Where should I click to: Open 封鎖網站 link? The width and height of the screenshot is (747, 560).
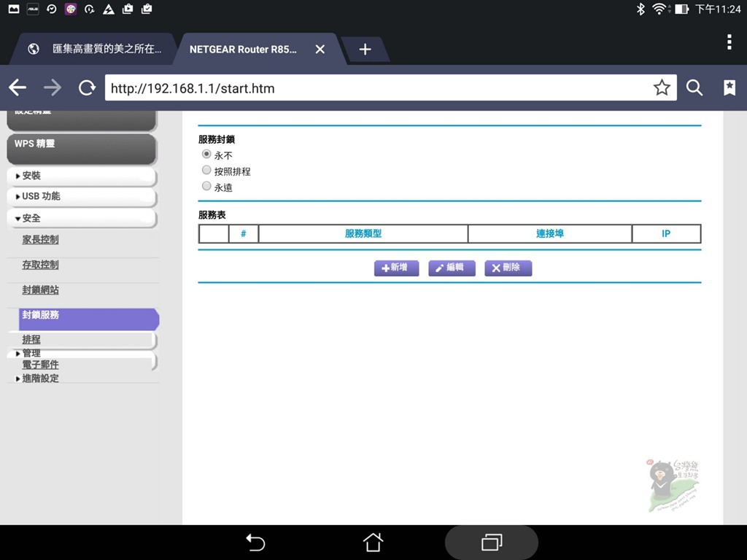(x=41, y=290)
